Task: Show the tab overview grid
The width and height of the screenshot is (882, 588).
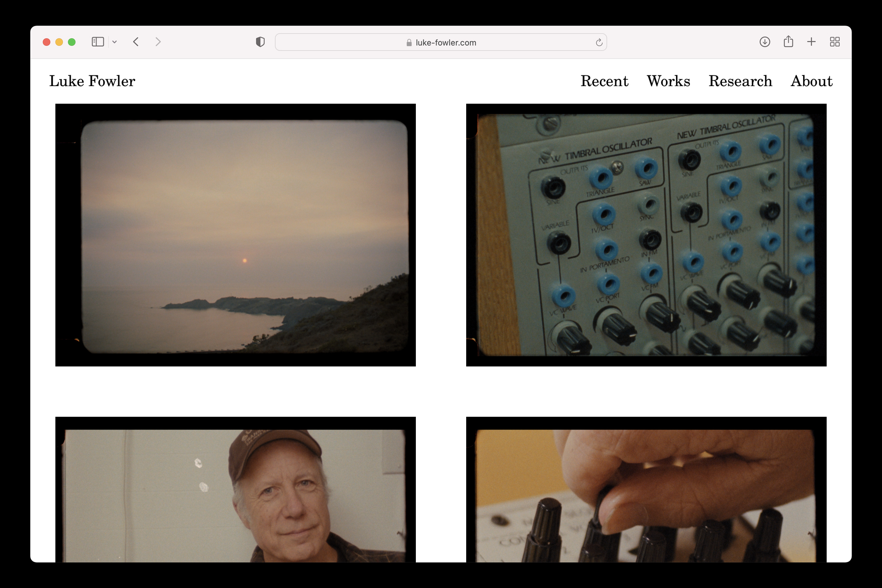Action: (834, 42)
